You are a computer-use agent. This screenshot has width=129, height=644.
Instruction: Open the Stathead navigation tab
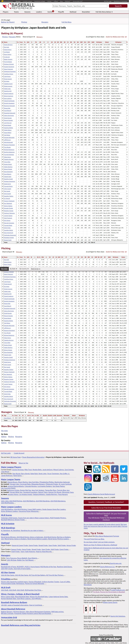pyautogui.click(x=73, y=12)
